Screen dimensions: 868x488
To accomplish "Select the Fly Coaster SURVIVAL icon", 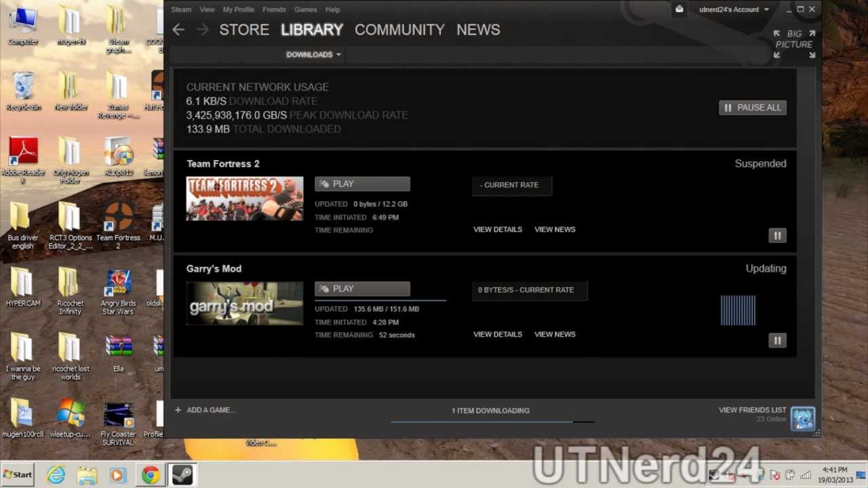I will click(118, 424).
